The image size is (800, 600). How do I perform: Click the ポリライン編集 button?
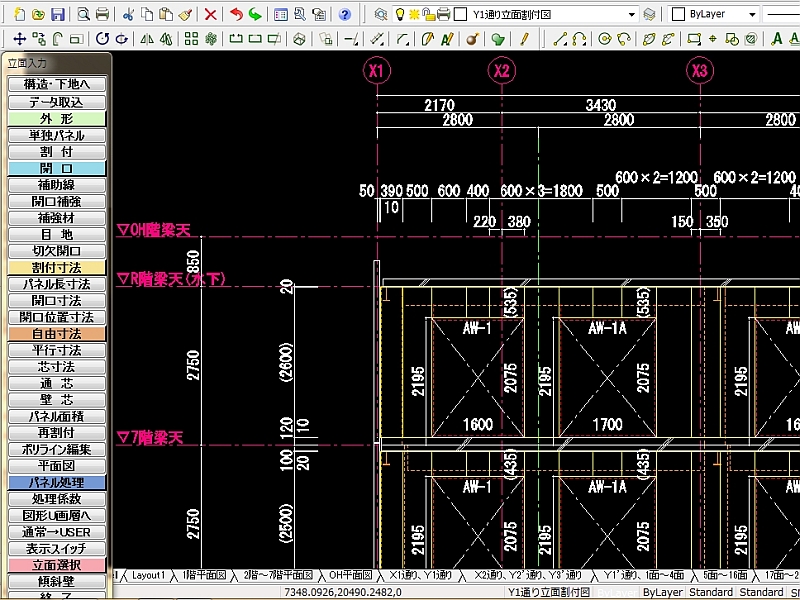pyautogui.click(x=57, y=449)
